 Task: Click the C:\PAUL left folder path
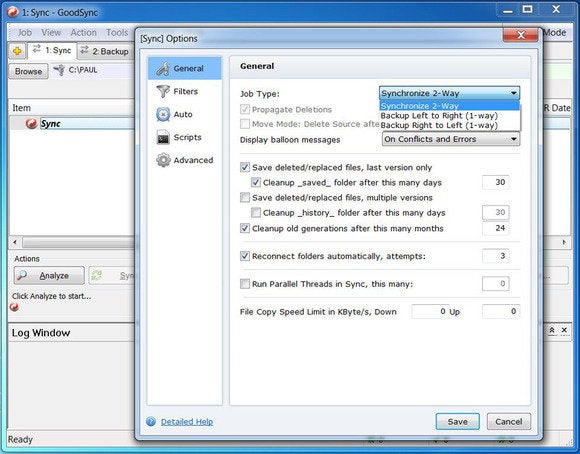83,70
